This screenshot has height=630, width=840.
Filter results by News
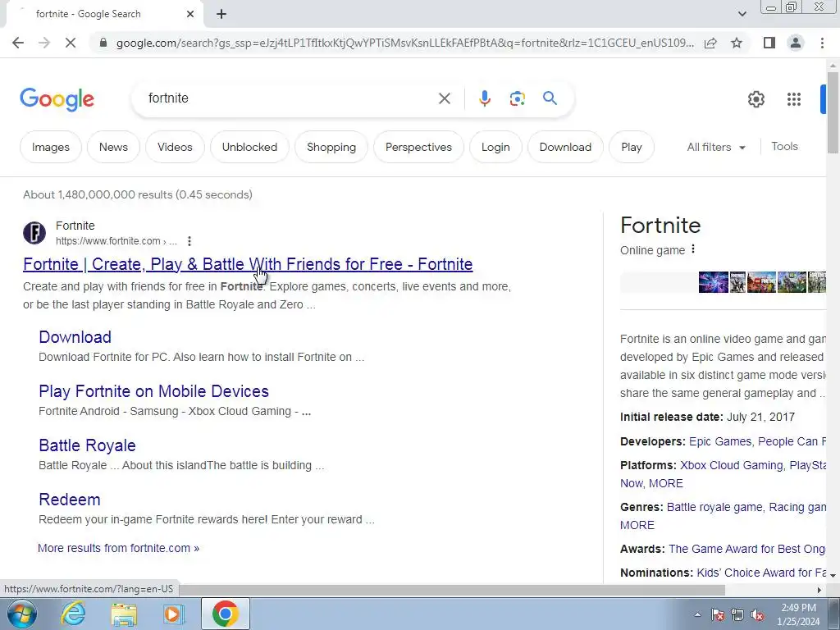tap(113, 147)
